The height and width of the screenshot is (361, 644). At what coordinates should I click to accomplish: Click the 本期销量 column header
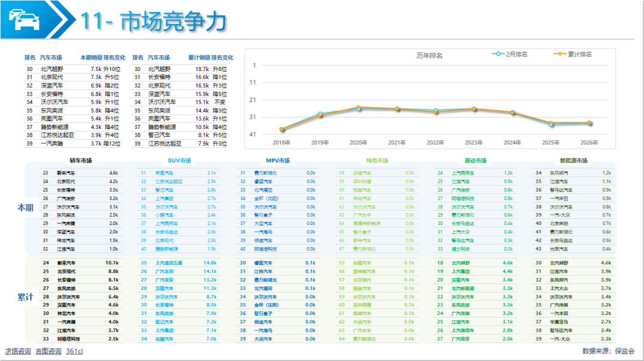pos(91,58)
